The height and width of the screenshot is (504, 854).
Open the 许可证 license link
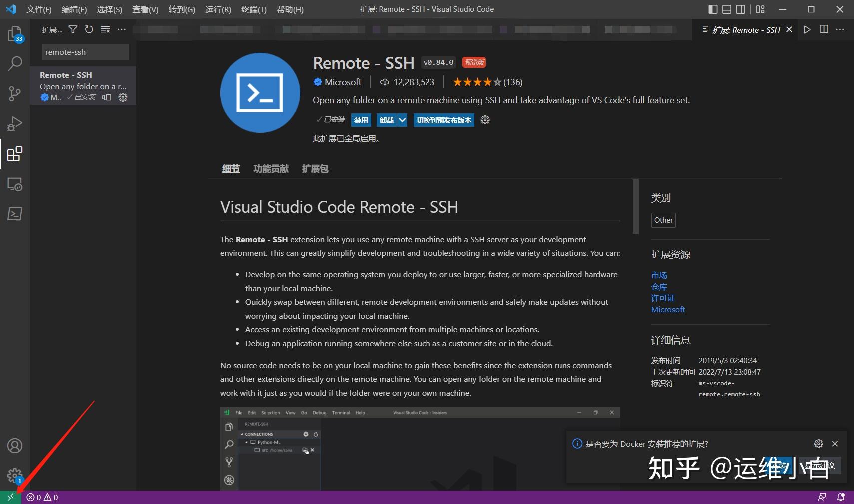click(x=663, y=298)
